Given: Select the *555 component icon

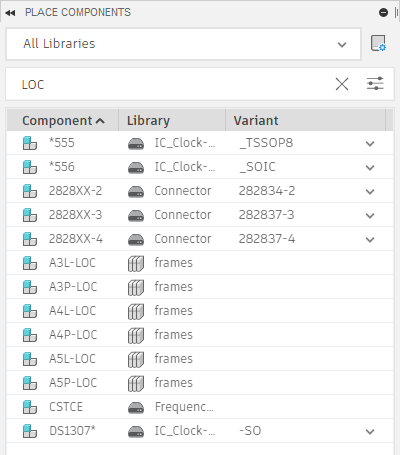Looking at the screenshot, I should pyautogui.click(x=30, y=143).
